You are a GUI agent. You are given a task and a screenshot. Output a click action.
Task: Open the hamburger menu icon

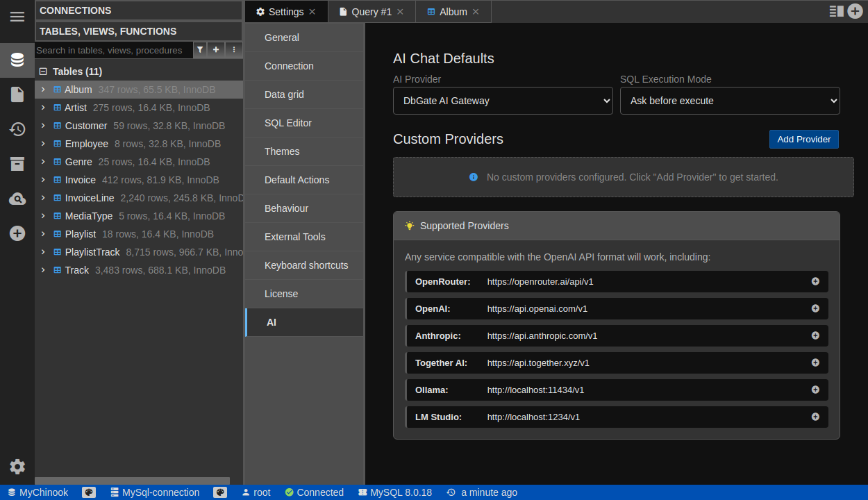point(17,17)
